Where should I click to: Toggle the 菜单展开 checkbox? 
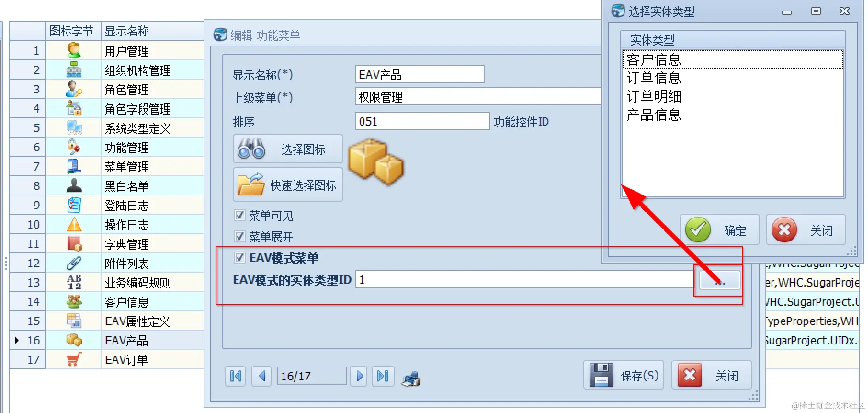[239, 236]
